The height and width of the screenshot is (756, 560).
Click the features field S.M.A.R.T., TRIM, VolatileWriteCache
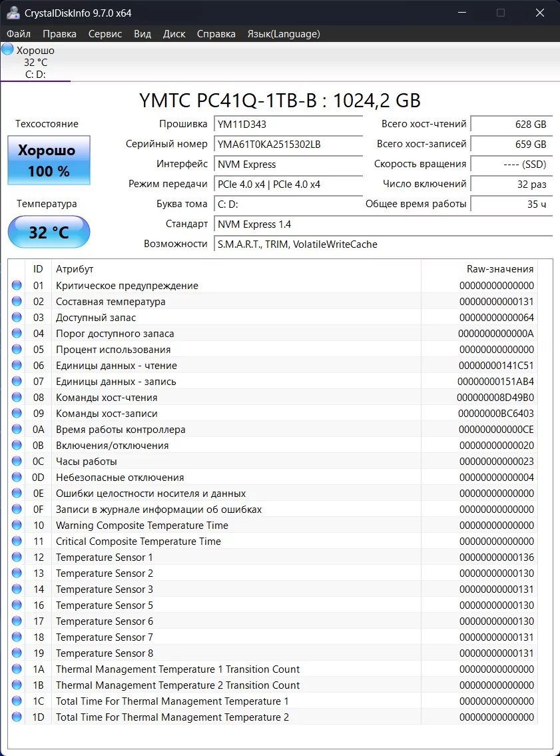tap(383, 244)
